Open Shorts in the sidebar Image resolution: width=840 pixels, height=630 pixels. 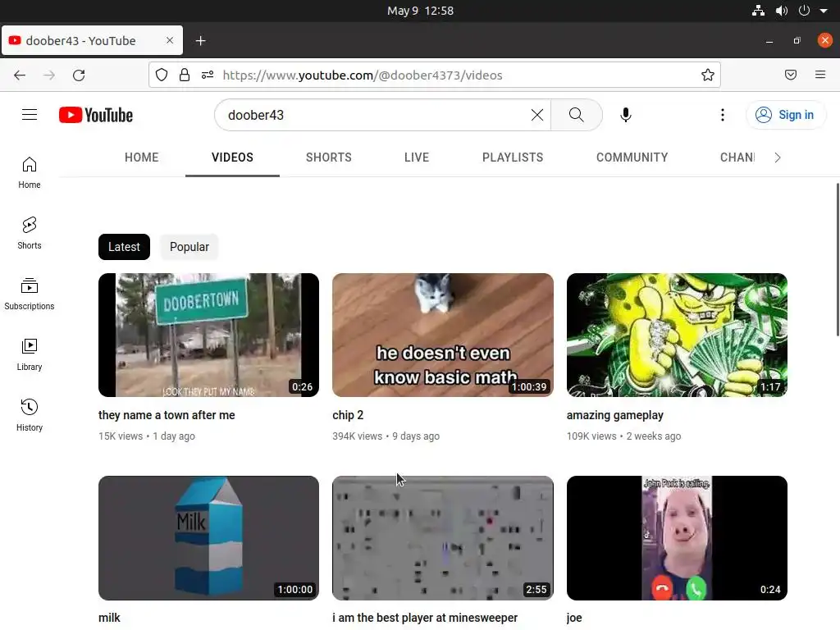coord(30,233)
